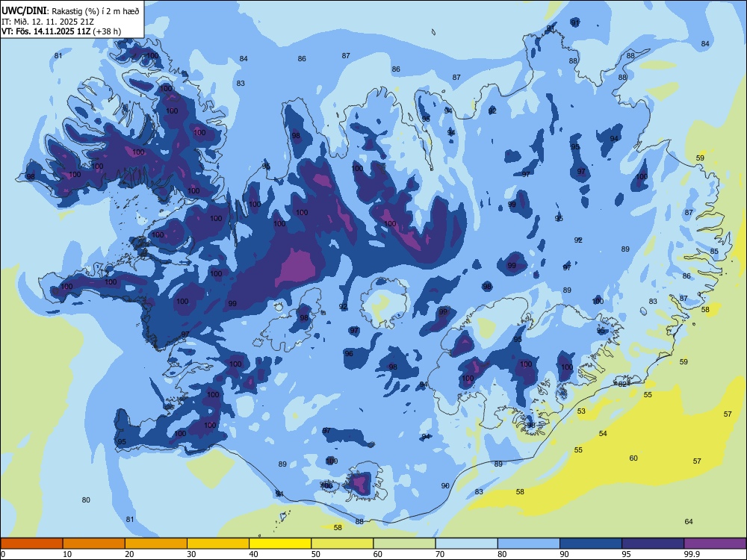Select the orange 10–20 color scale segment
This screenshot has height=560, width=747.
[x=94, y=544]
